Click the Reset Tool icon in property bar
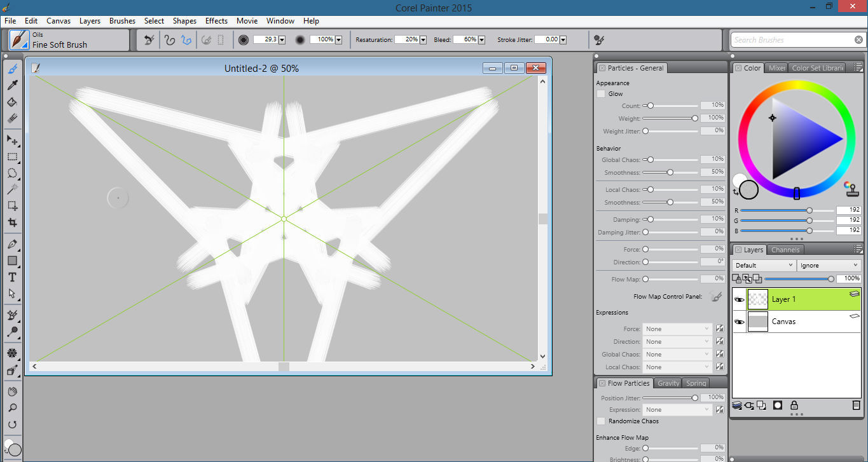The width and height of the screenshot is (868, 462). (149, 39)
